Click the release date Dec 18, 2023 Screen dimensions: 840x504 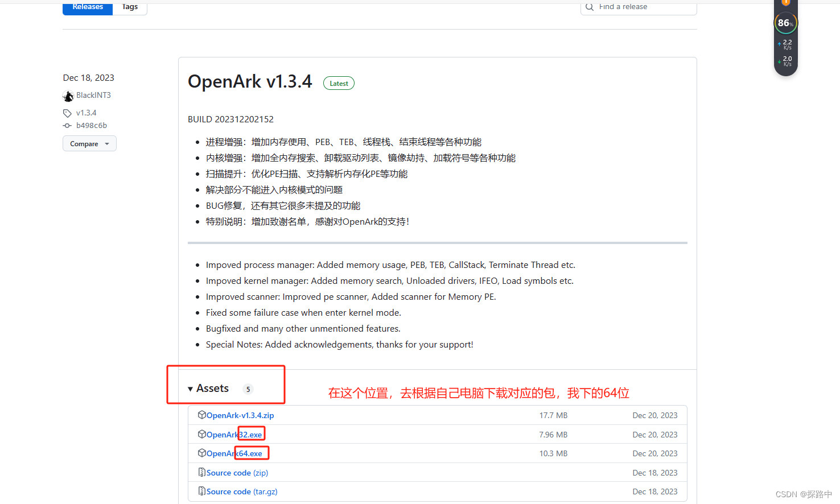click(88, 77)
